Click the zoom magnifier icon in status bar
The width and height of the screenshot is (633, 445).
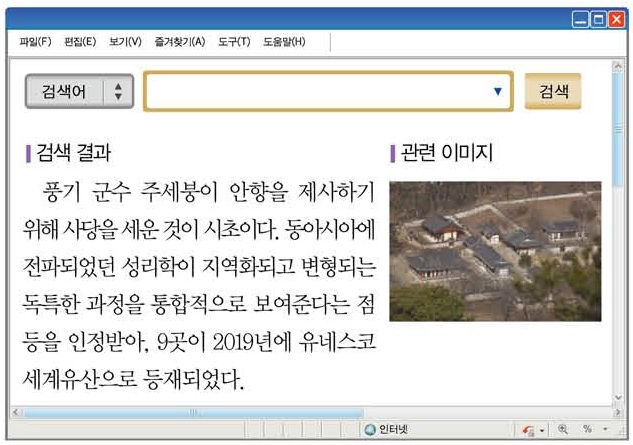pos(563,430)
